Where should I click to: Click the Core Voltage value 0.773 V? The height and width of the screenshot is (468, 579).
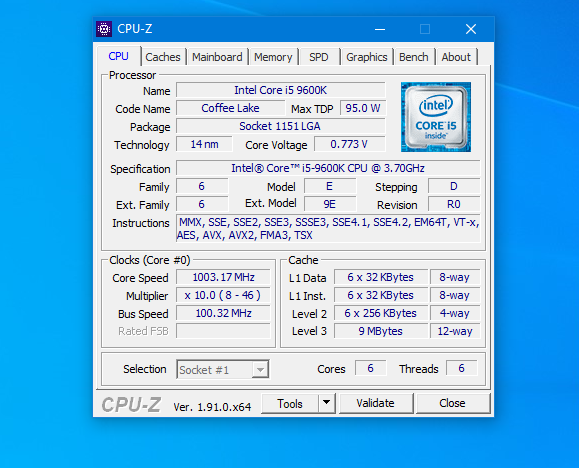(x=349, y=144)
